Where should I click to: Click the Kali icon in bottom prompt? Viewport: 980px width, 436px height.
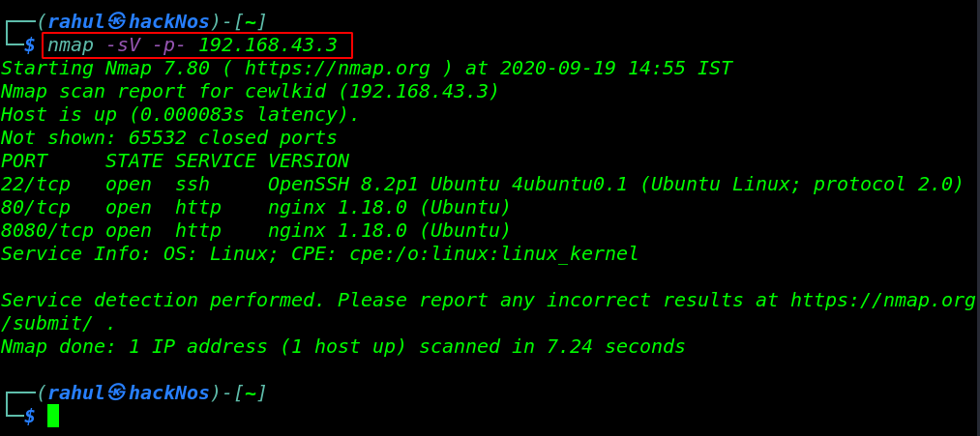[x=117, y=392]
